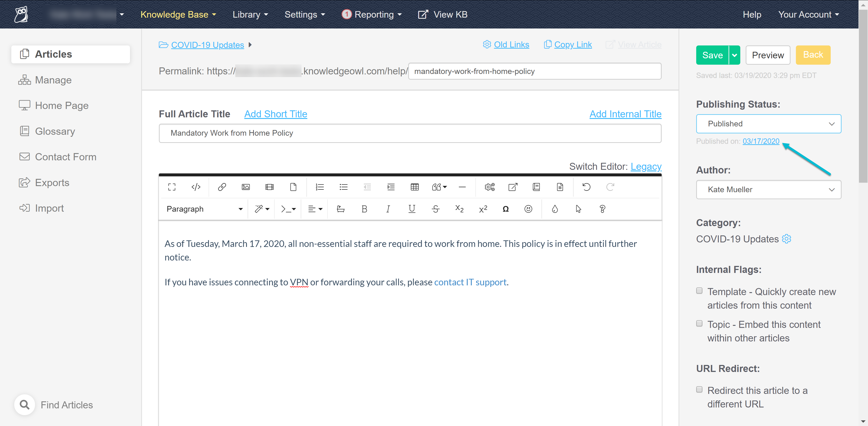Open the Author dropdown
The width and height of the screenshot is (868, 426).
(768, 189)
